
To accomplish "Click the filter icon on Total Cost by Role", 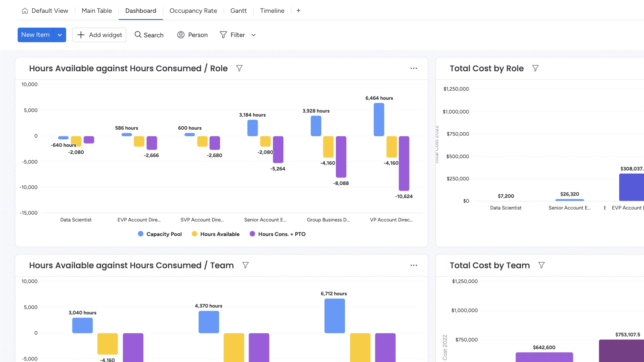I will (535, 68).
